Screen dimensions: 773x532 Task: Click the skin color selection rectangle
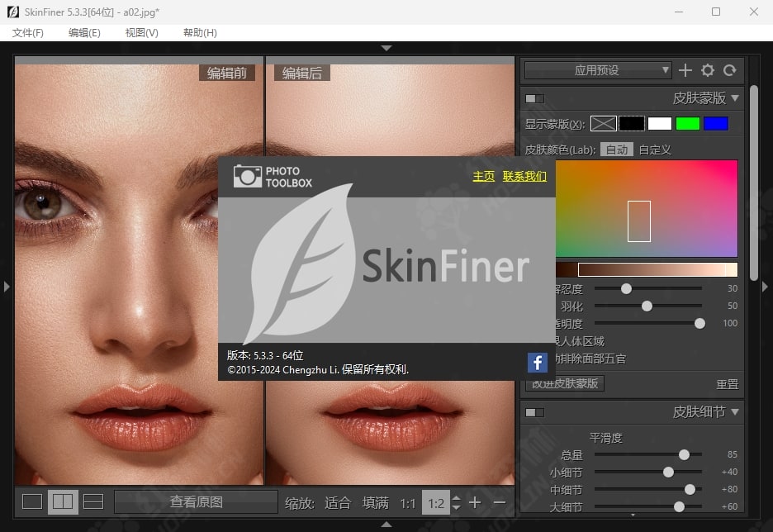coord(639,221)
